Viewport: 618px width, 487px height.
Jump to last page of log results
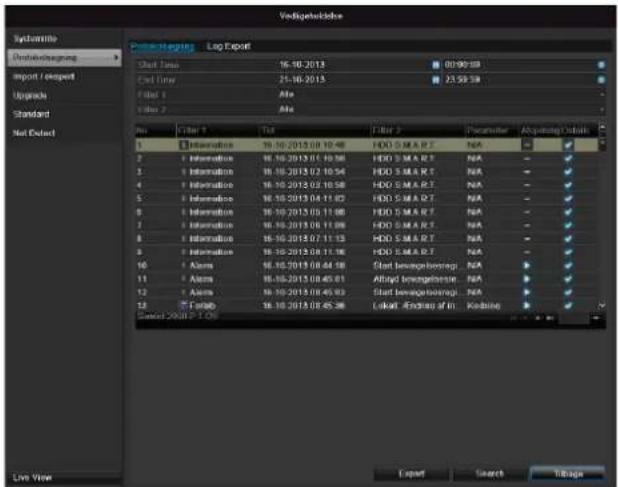coord(550,318)
